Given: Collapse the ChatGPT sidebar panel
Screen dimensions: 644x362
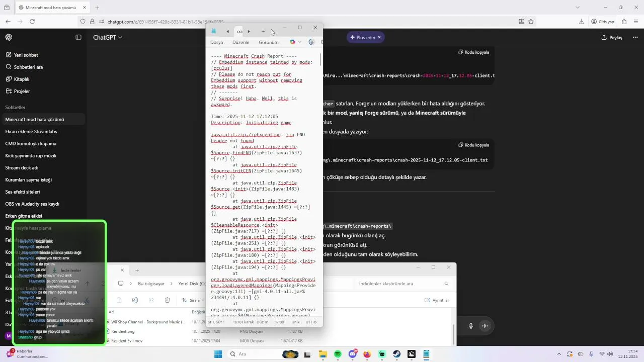Looking at the screenshot, I should (78, 37).
